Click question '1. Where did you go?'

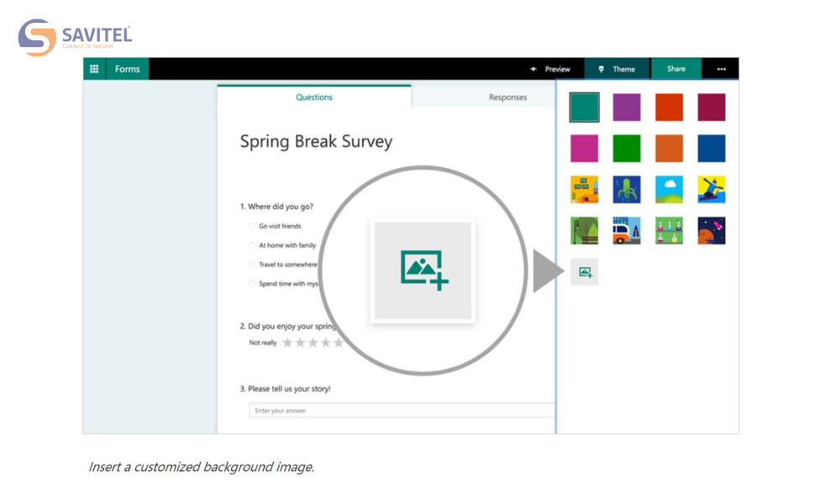pos(276,207)
